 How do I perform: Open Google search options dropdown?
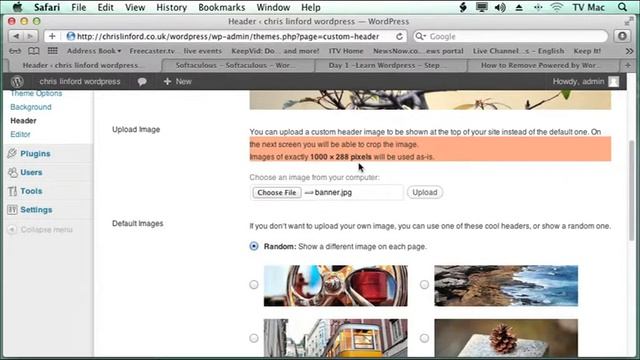pos(420,36)
